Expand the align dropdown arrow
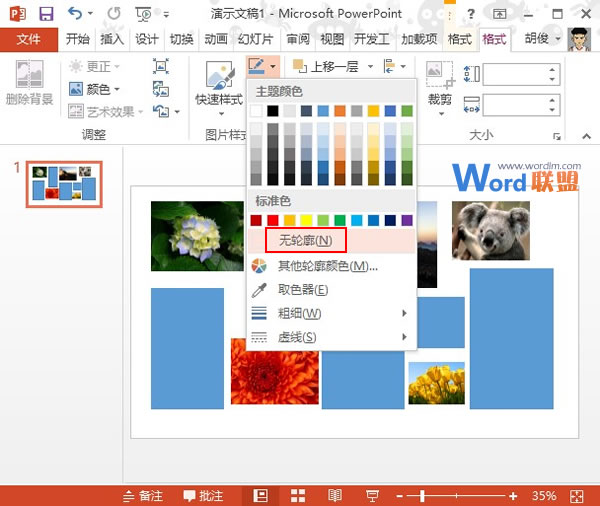Image resolution: width=600 pixels, height=506 pixels. [x=403, y=66]
